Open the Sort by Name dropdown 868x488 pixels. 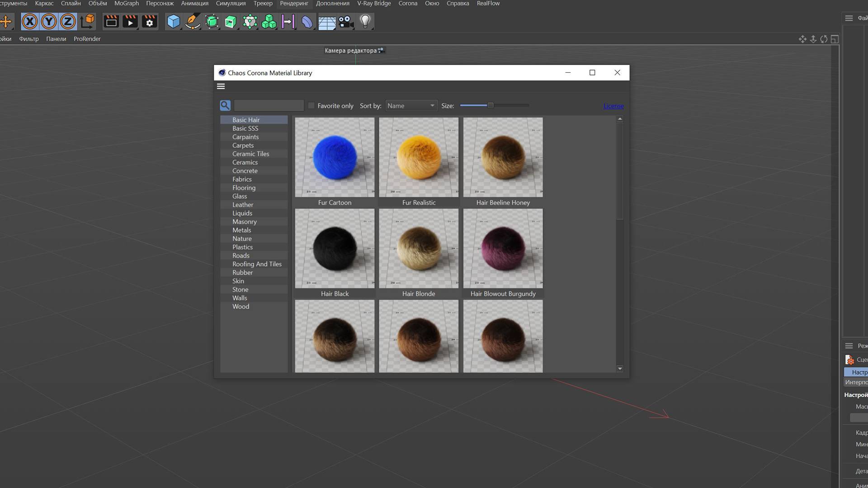coord(411,106)
